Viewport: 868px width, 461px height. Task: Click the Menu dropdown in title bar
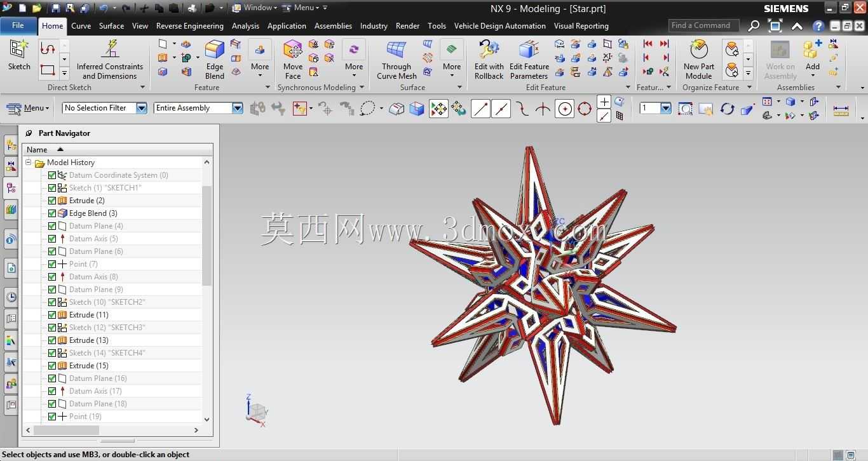click(301, 8)
